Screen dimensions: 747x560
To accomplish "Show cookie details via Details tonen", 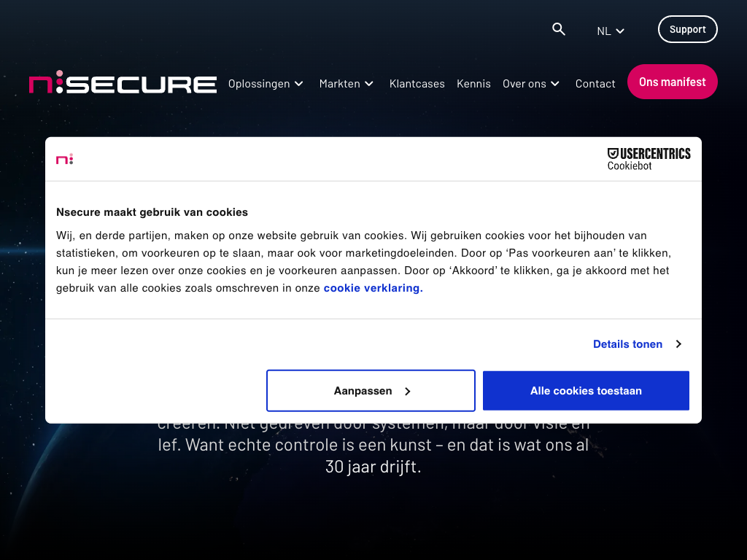I will coord(627,344).
